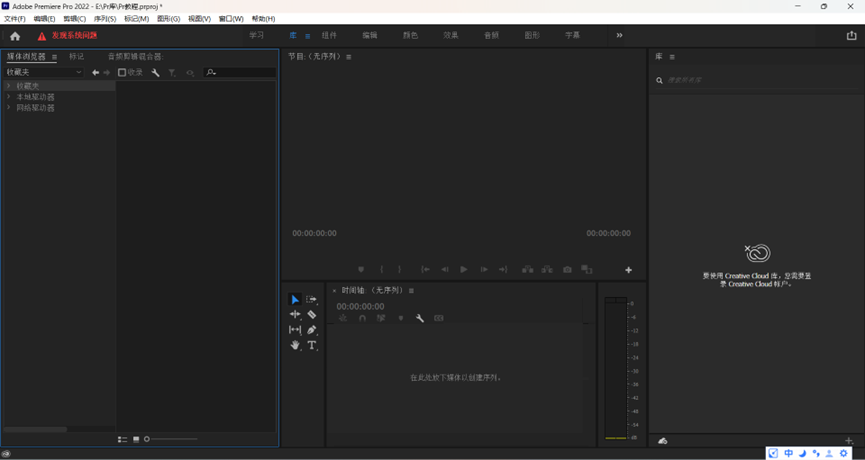Viewport: 865px width, 460px height.
Task: Switch to list view in media browser
Action: point(122,439)
